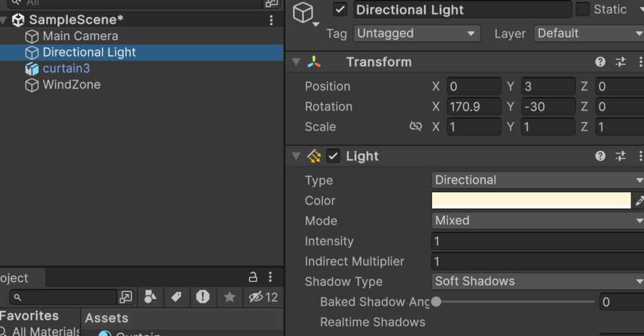The height and width of the screenshot is (336, 644).
Task: Disable the Directional Light active checkbox
Action: (x=340, y=9)
